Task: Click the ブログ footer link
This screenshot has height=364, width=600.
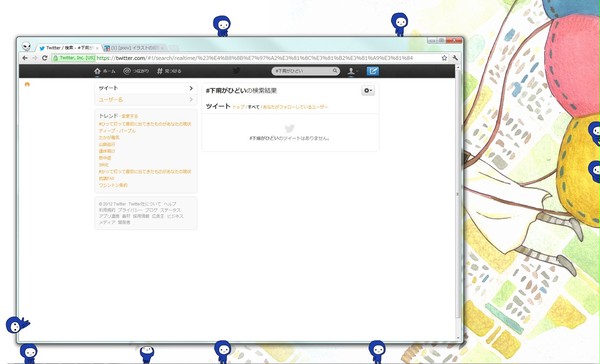Action: click(x=151, y=210)
